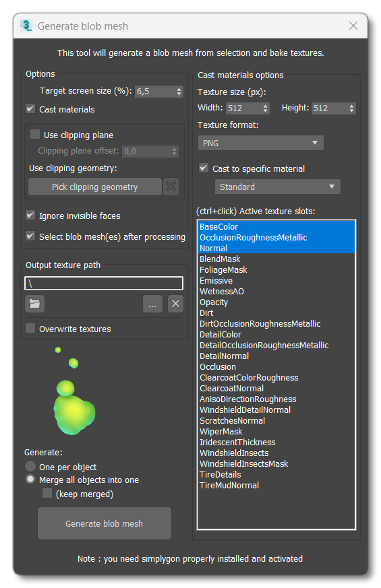Select DirtOcclusionRoughnessMetallic texture slot
Image resolution: width=381 pixels, height=588 pixels.
[x=276, y=323]
